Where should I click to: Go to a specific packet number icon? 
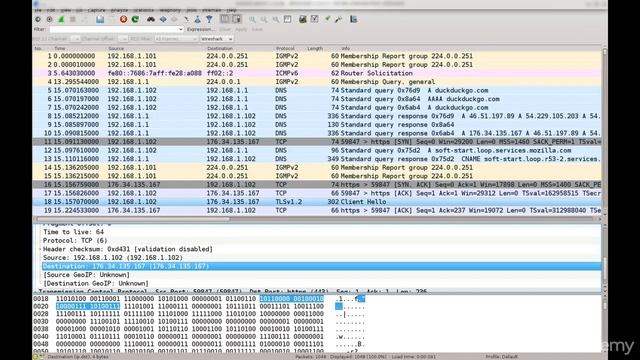(187, 19)
